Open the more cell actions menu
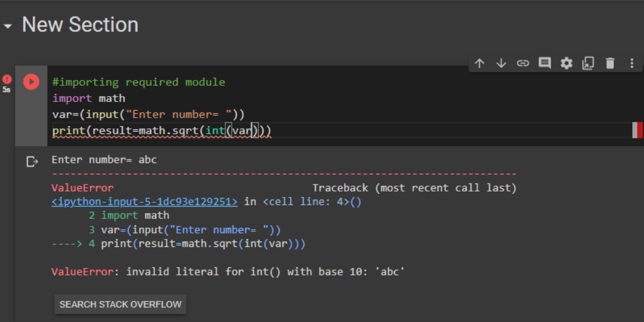 pyautogui.click(x=632, y=63)
